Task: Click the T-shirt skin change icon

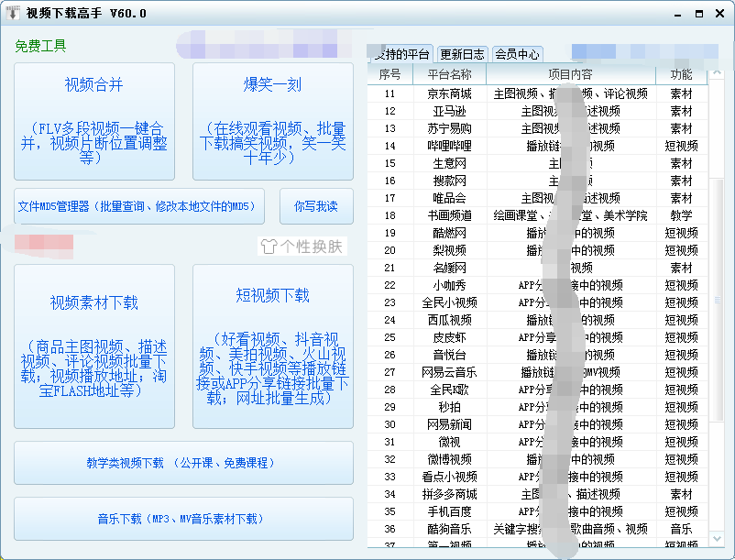Action: (x=269, y=247)
